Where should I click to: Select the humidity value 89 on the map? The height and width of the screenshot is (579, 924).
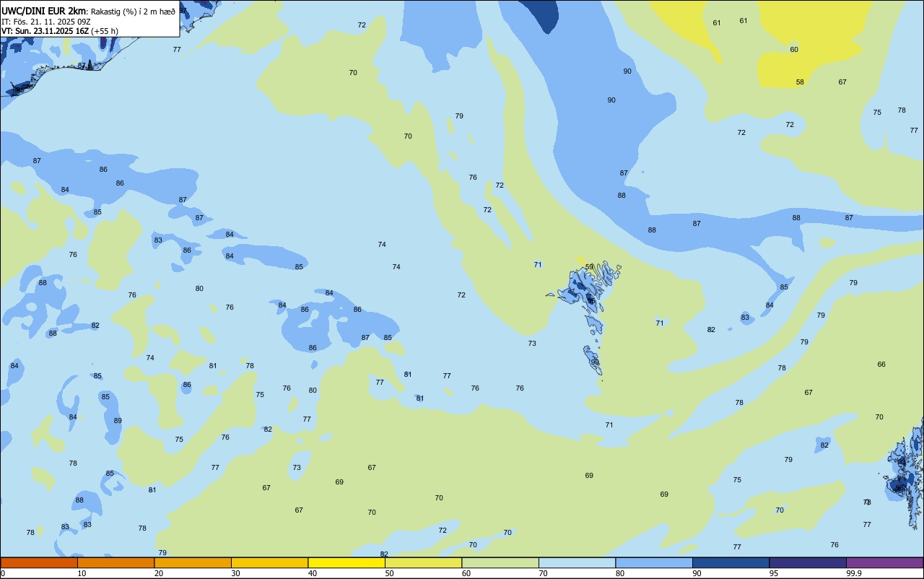click(118, 421)
